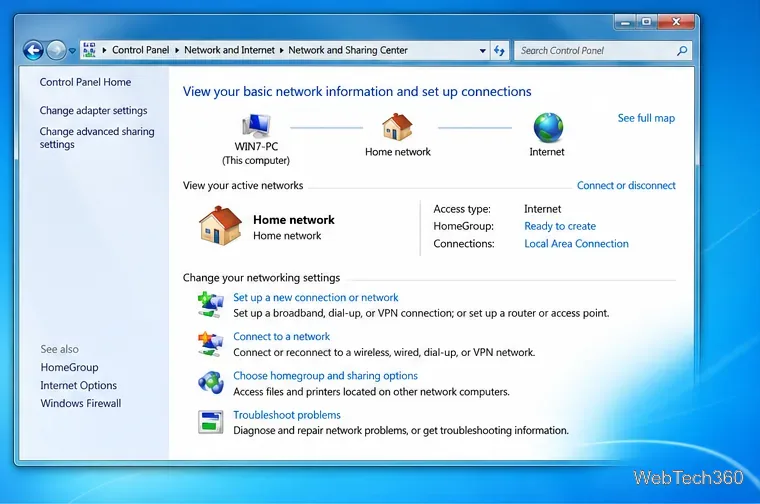
Task: Open Change advanced sharing settings
Action: pos(97,138)
